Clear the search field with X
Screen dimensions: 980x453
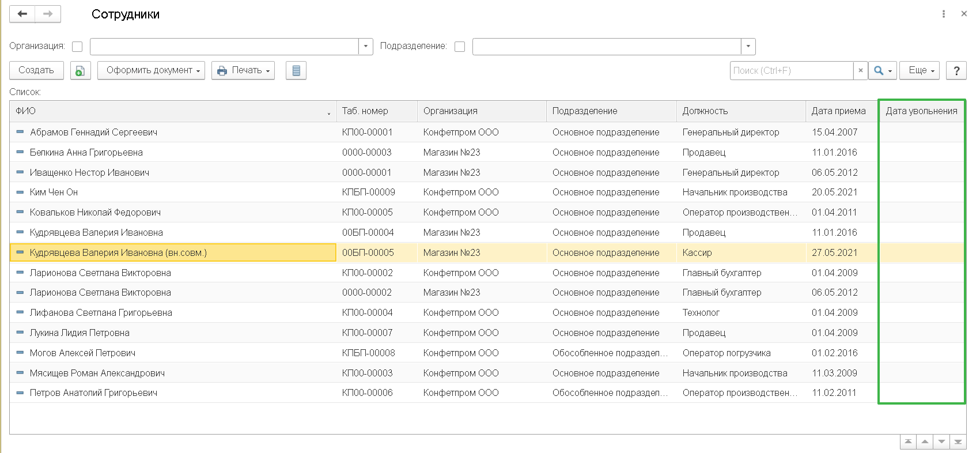coord(861,70)
